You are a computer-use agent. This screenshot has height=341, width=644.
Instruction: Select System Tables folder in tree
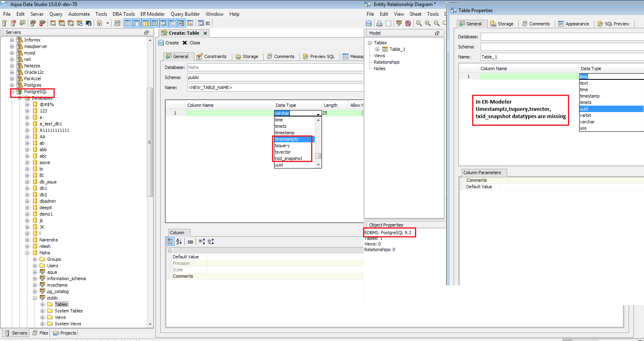pyautogui.click(x=68, y=311)
